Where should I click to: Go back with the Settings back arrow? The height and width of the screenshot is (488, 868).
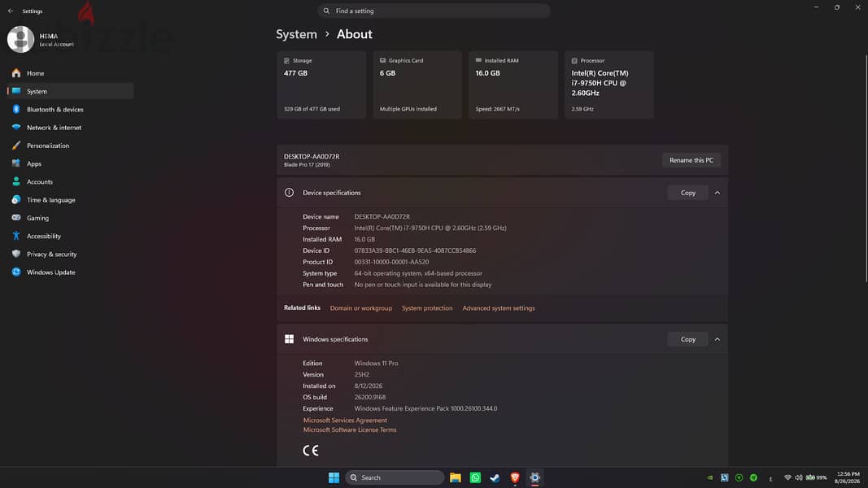pos(11,11)
